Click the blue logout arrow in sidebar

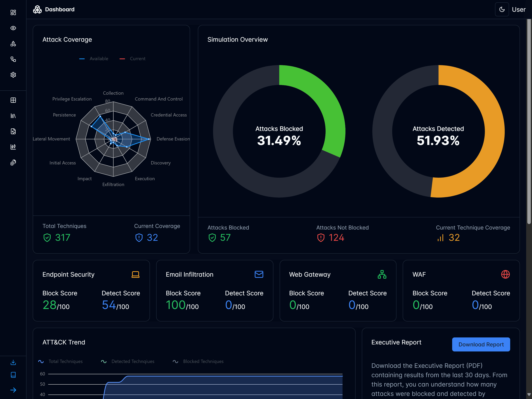(x=14, y=390)
